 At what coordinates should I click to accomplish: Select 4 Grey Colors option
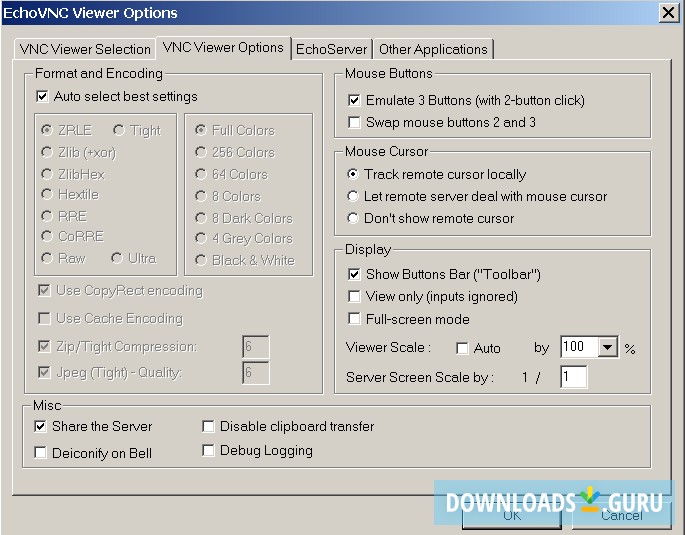click(201, 238)
